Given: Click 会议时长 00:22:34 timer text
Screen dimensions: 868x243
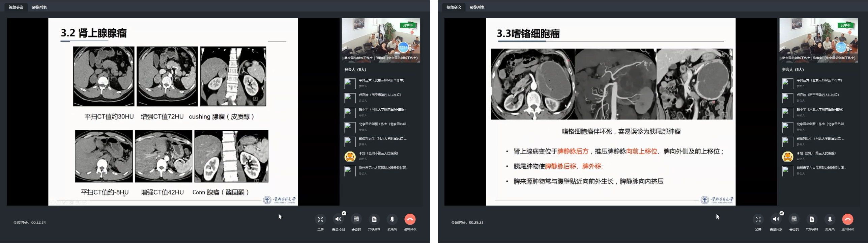Looking at the screenshot, I should click(30, 222).
